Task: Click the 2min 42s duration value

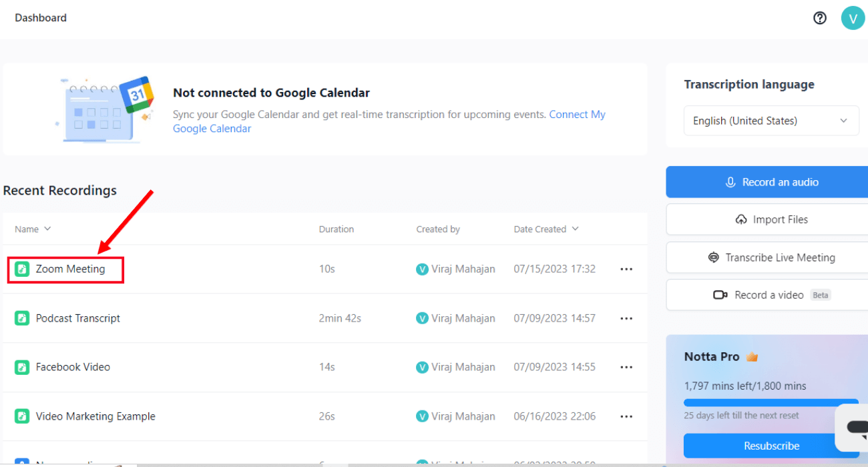Action: tap(340, 318)
